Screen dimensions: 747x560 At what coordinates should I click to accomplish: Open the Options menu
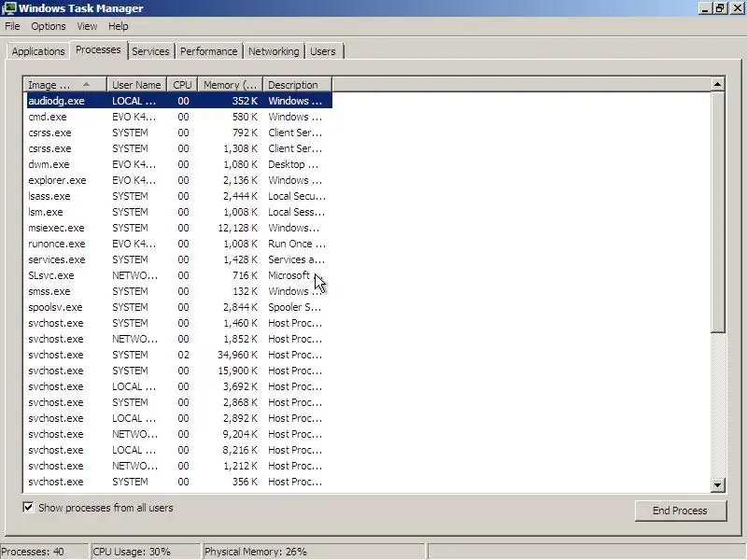(49, 26)
